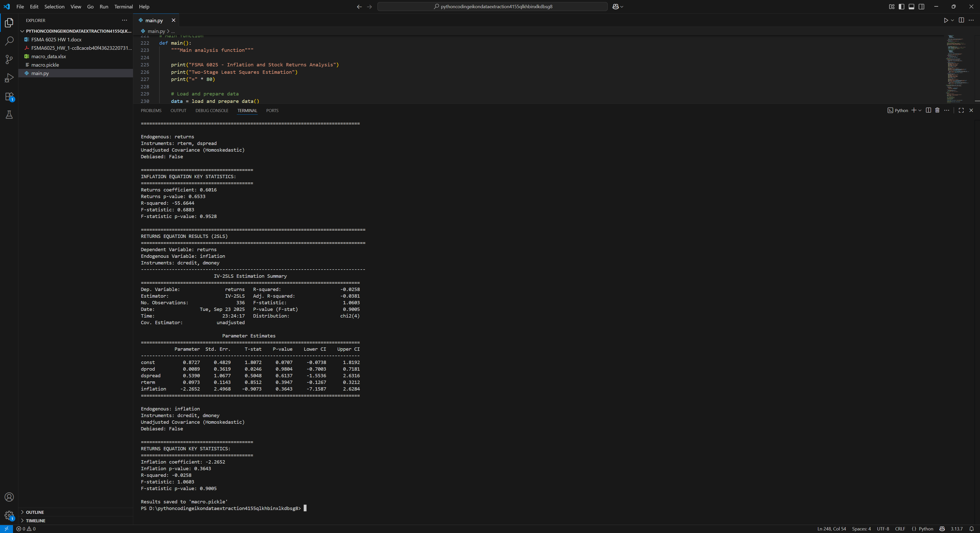Change CRLF end of line sequence
Viewport: 980px width, 533px height.
(900, 529)
